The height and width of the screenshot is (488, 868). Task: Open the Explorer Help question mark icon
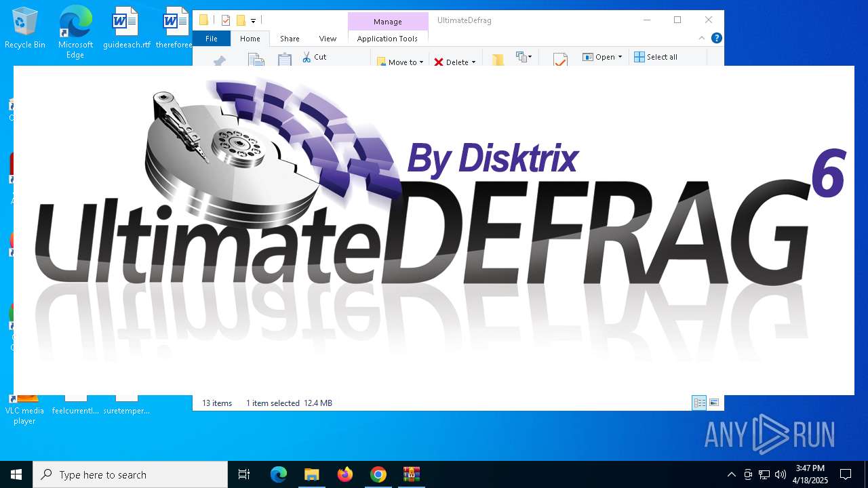pos(716,39)
